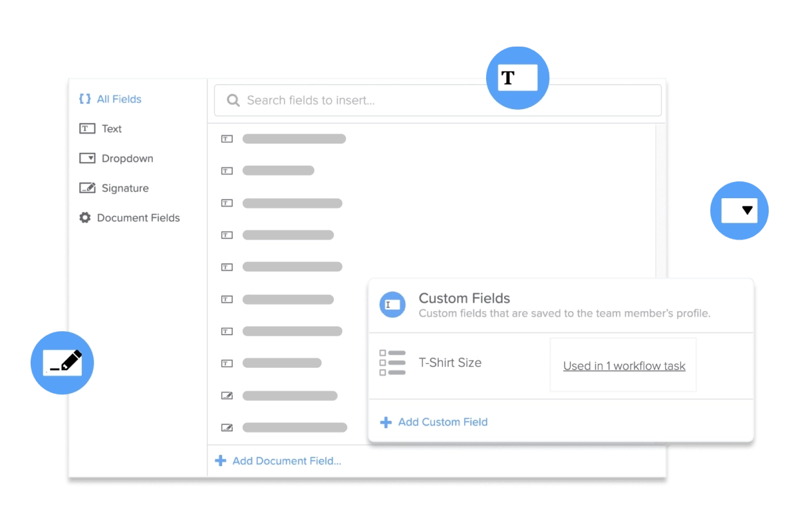Open Document Fields category

tap(138, 217)
